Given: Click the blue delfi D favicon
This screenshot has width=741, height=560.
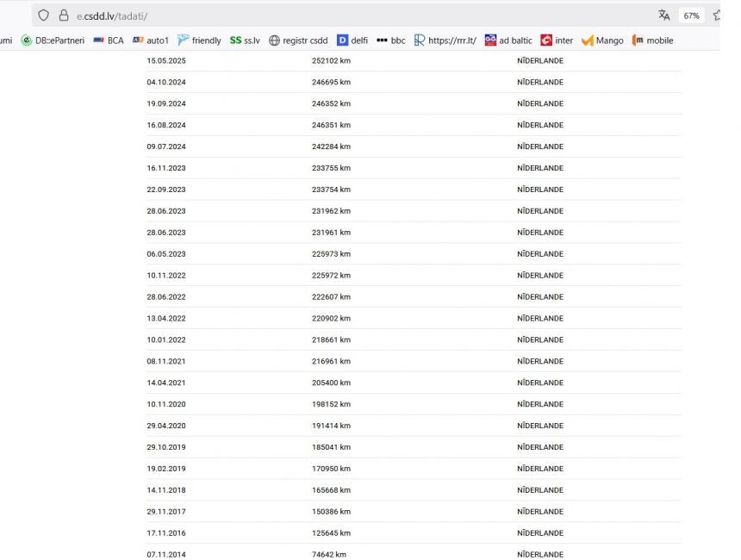Looking at the screenshot, I should tap(342, 40).
